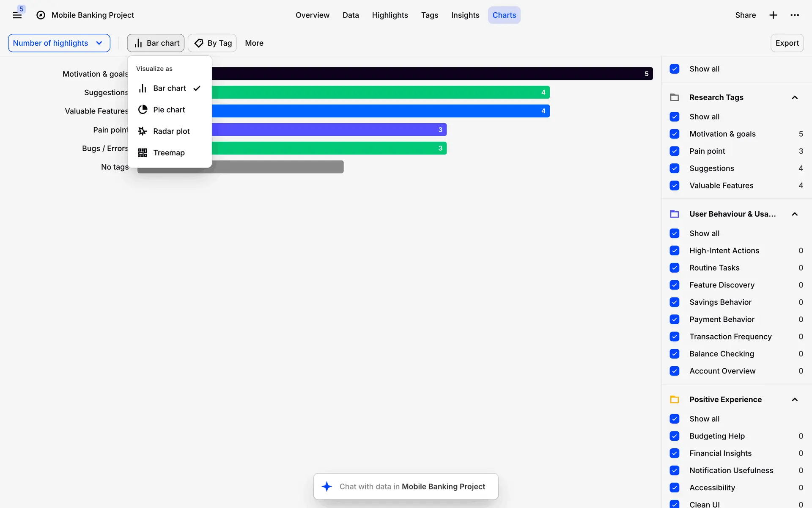Screen dimensions: 812x508
Task: Select Bar chart in Visualize as menu
Action: 170,88
